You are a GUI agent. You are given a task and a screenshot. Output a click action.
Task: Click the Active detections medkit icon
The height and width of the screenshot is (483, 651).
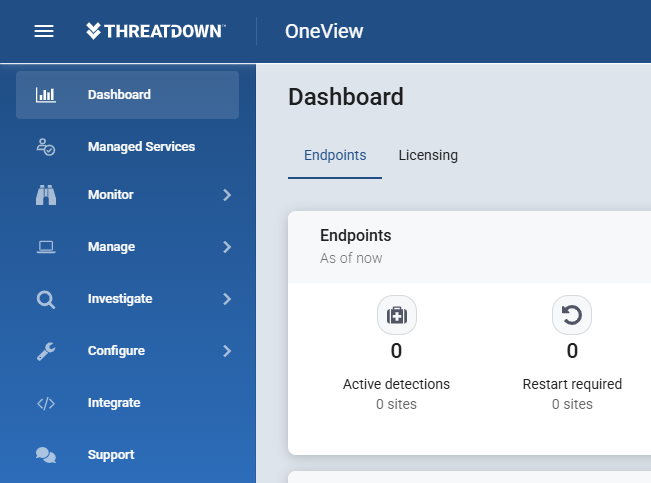397,315
